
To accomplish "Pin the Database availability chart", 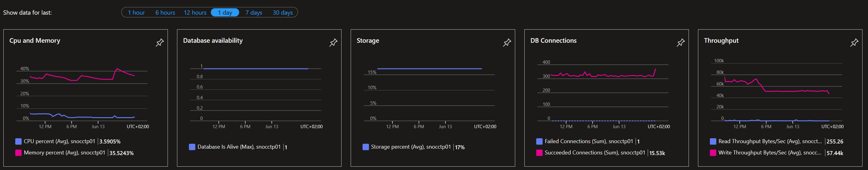I will (333, 42).
